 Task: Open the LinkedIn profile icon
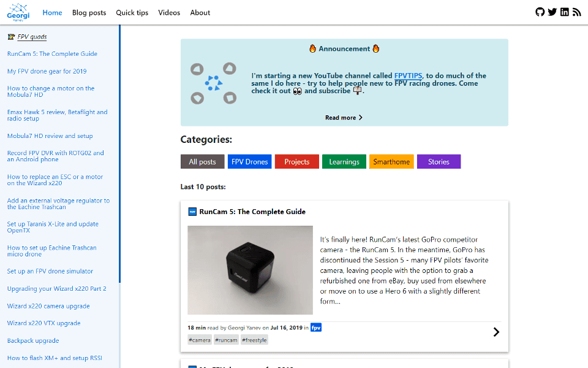point(564,12)
